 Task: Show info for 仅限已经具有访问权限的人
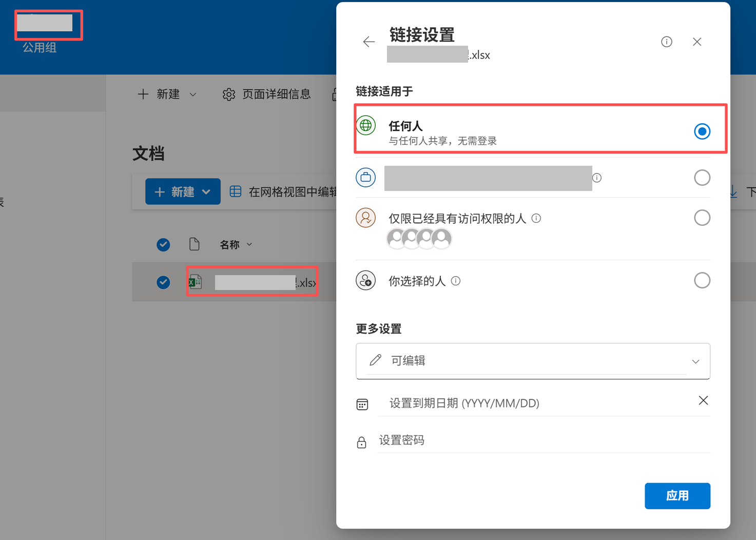pos(536,218)
